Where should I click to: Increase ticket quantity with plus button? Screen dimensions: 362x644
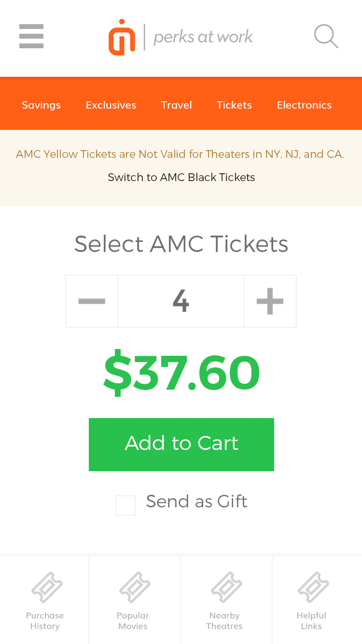tap(270, 301)
